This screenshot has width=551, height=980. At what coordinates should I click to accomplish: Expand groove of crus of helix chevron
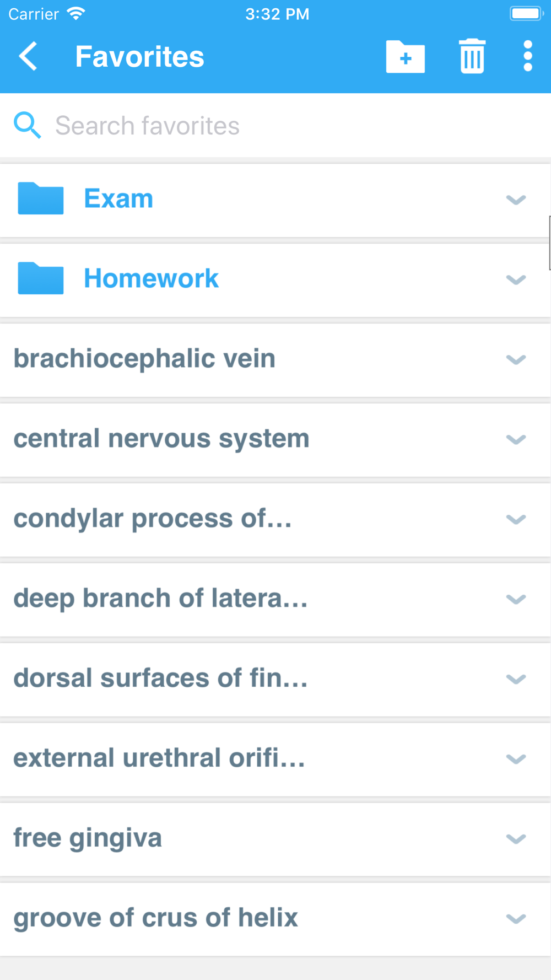click(516, 918)
